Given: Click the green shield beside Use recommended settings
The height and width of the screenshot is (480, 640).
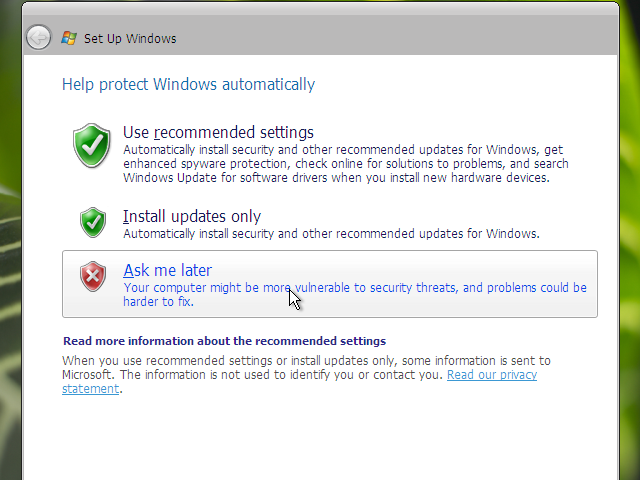Looking at the screenshot, I should (93, 146).
